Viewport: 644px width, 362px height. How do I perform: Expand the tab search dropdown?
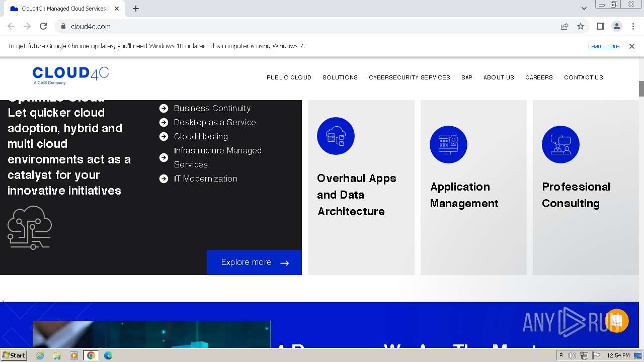(x=584, y=9)
